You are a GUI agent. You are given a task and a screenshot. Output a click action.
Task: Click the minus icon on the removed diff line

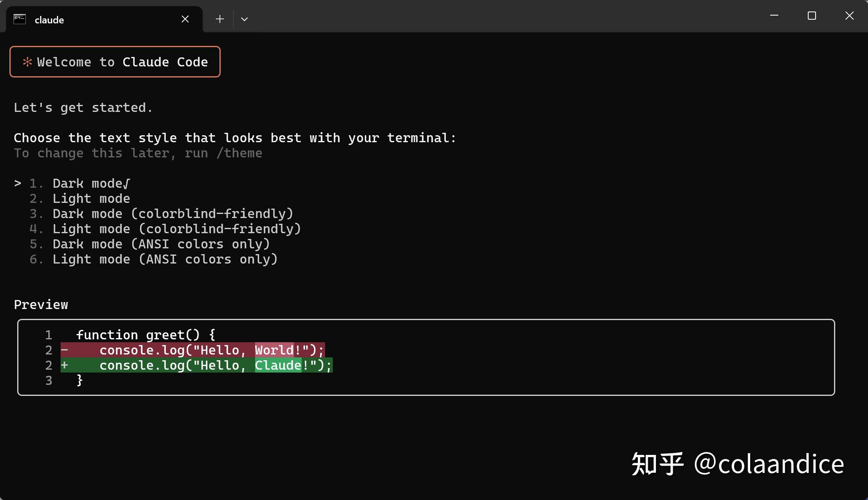pyautogui.click(x=65, y=350)
